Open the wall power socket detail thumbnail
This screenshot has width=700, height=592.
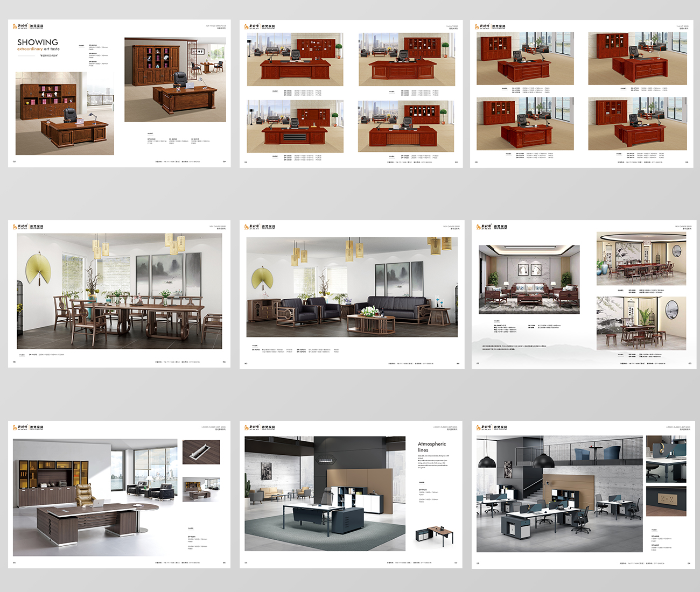(666, 502)
